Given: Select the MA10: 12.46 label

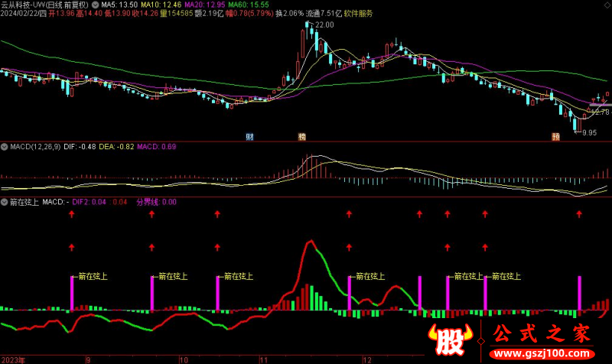Looking at the screenshot, I should tap(161, 5).
